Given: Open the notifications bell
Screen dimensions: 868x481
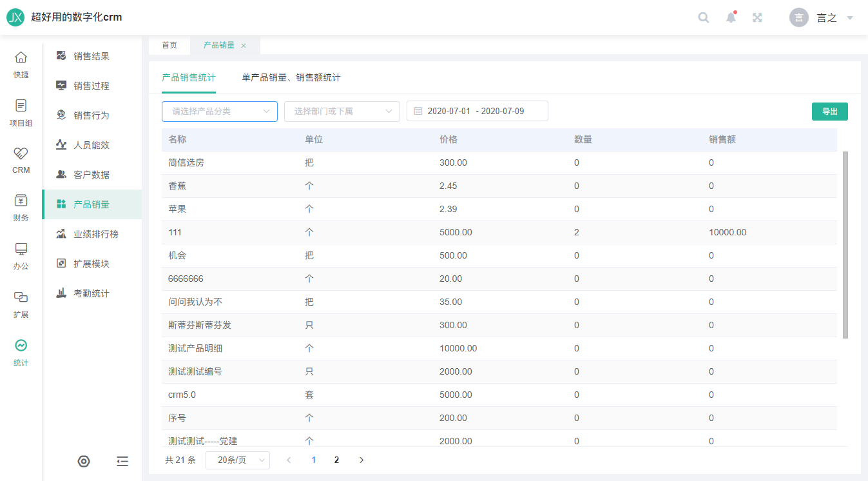Looking at the screenshot, I should coord(731,17).
